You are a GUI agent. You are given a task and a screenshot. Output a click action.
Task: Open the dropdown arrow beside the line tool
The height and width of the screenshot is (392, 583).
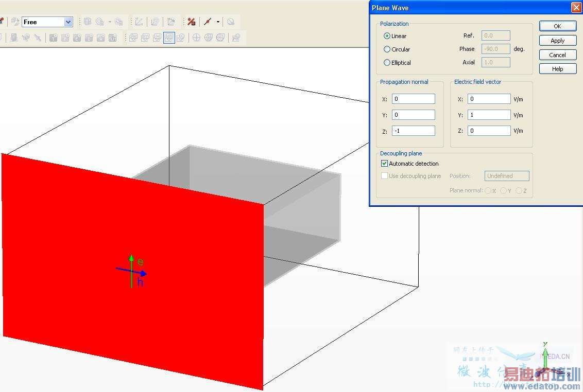218,22
